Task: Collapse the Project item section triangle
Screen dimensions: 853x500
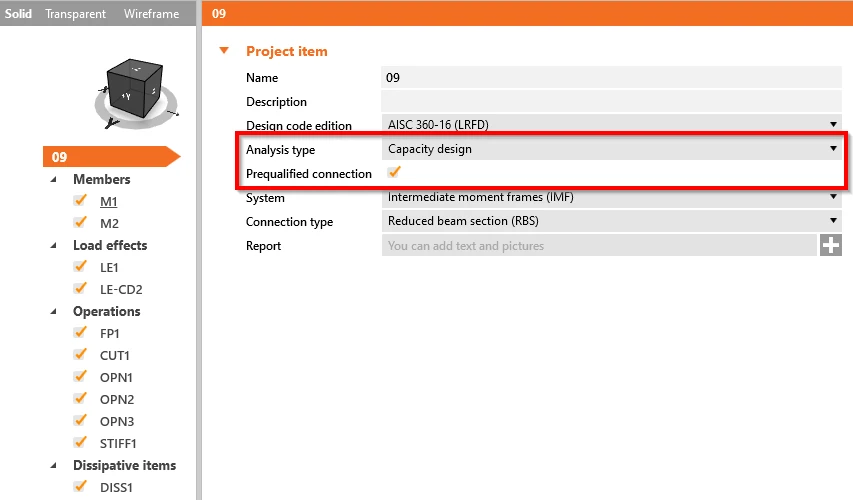Action: pos(224,51)
